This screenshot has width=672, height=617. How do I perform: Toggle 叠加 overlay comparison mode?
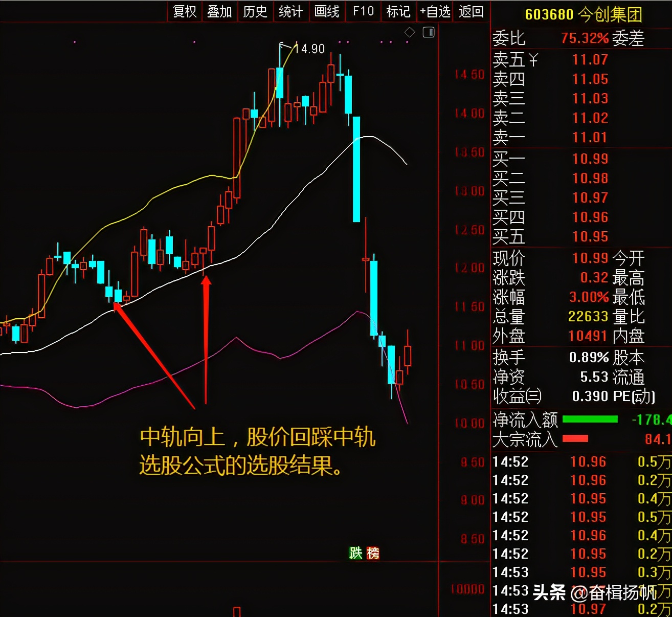tap(219, 10)
